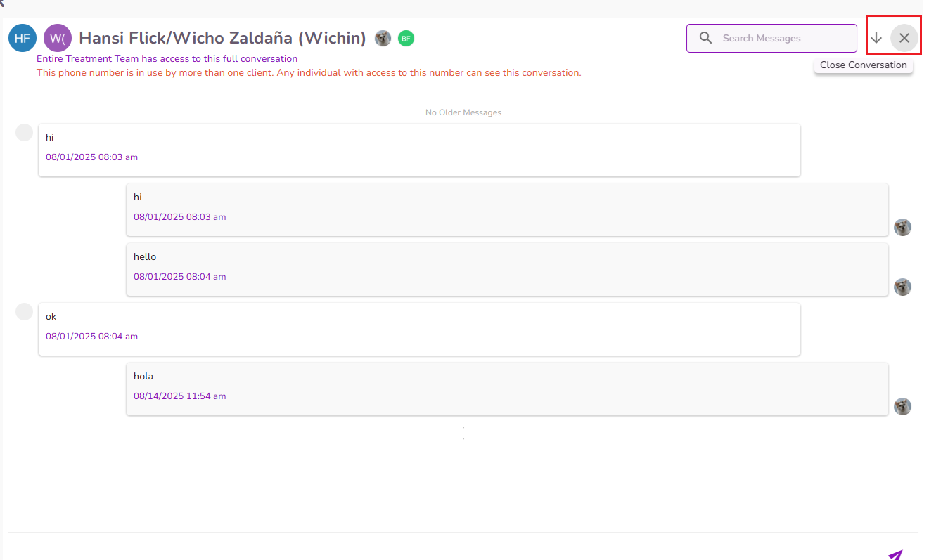Screen dimensions: 929x560
Task: Click the green BF badge icon
Action: point(406,38)
